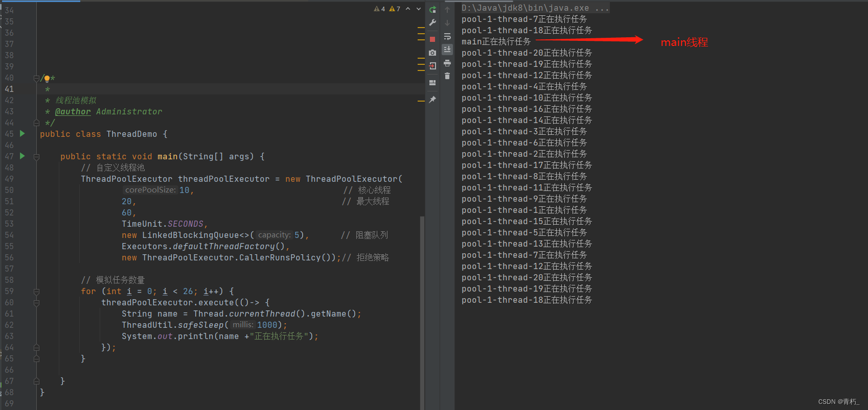868x410 pixels.
Task: Open weak warnings indicator showing 4
Action: coord(379,9)
